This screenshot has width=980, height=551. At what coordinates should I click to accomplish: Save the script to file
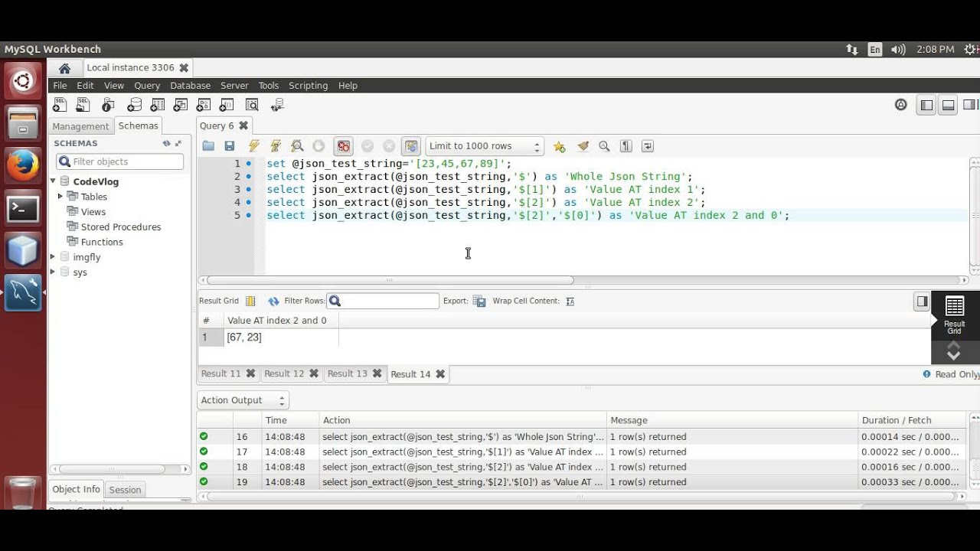(229, 146)
